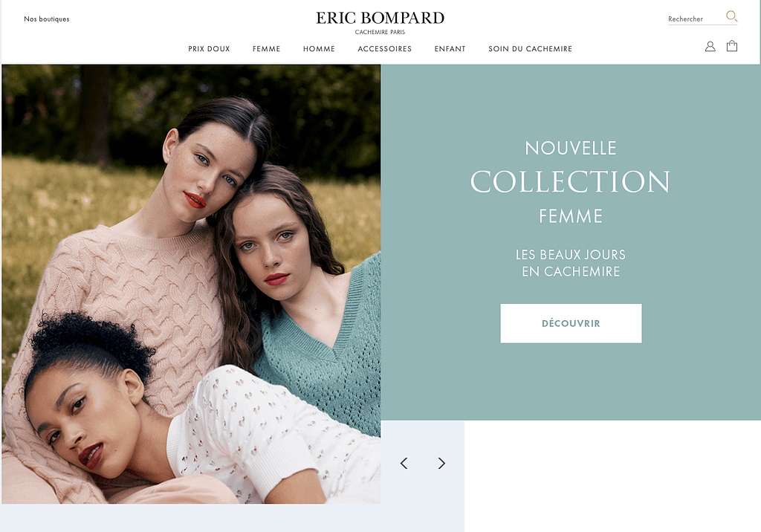Viewport: 761px width, 532px height.
Task: Open Soin du Cachemire section
Action: tap(530, 48)
